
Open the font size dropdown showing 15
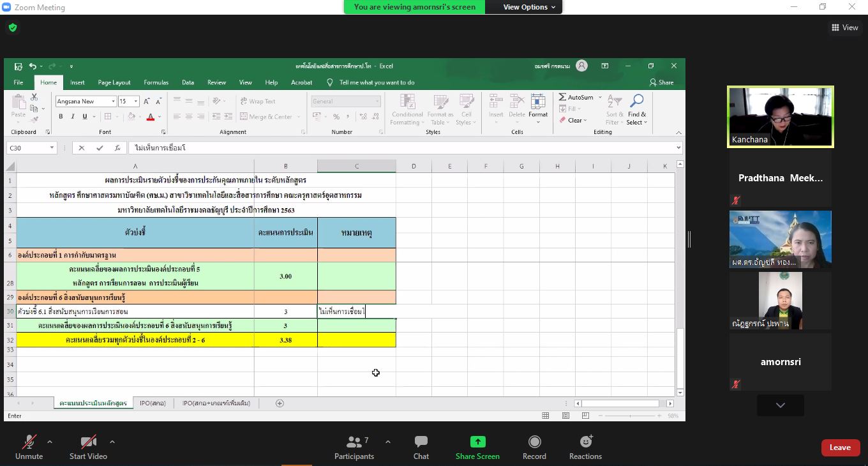(136, 101)
